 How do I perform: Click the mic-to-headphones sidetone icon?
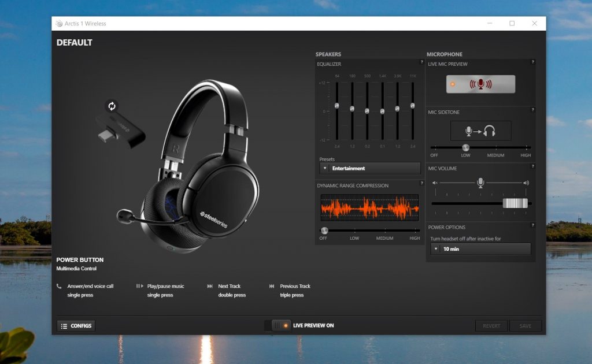click(x=480, y=131)
